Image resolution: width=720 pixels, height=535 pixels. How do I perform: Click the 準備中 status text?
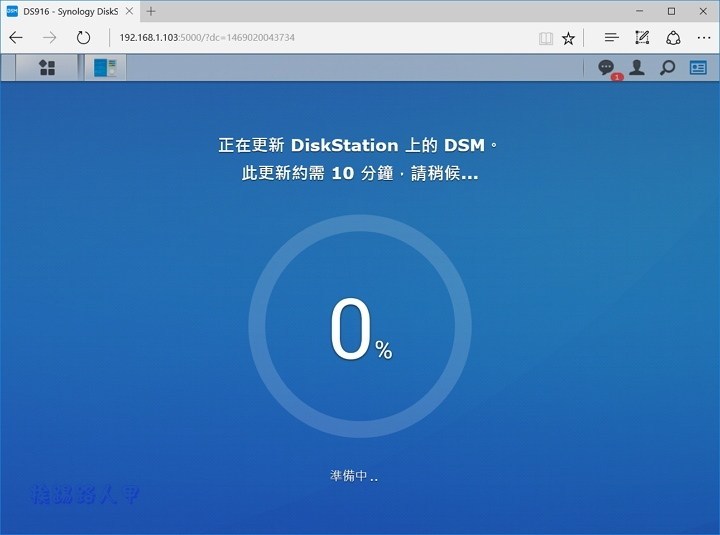coord(354,476)
